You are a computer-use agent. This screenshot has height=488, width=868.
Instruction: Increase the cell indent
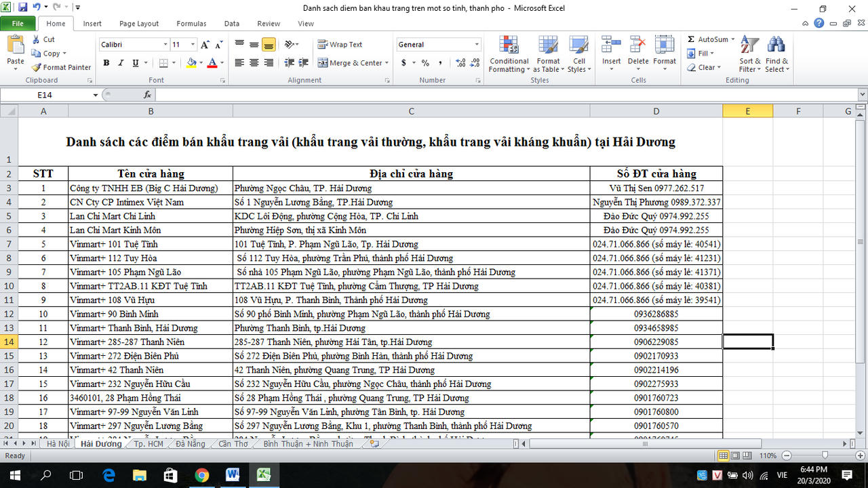pyautogui.click(x=304, y=63)
